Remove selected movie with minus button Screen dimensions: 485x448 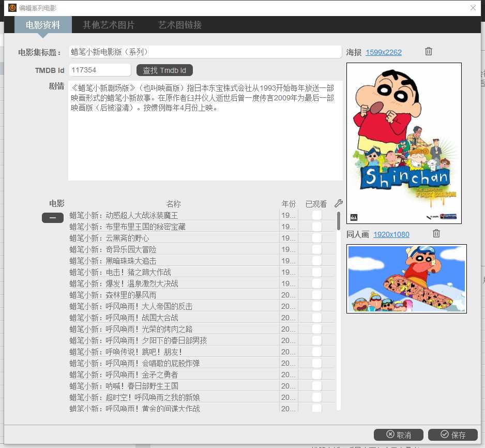tap(53, 218)
